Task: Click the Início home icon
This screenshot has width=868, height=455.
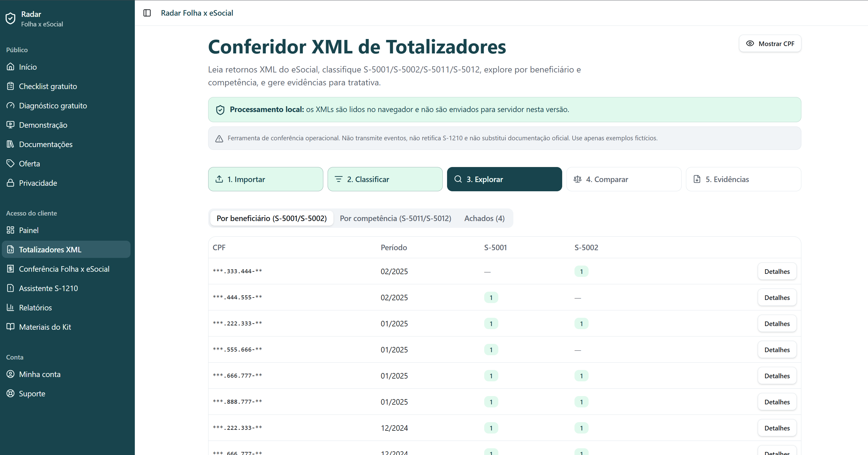Action: point(10,67)
